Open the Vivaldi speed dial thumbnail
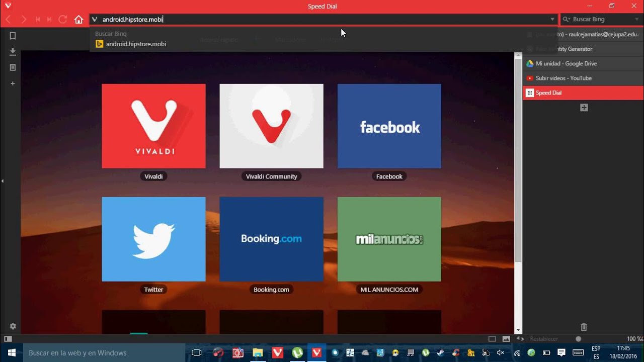 click(x=153, y=126)
